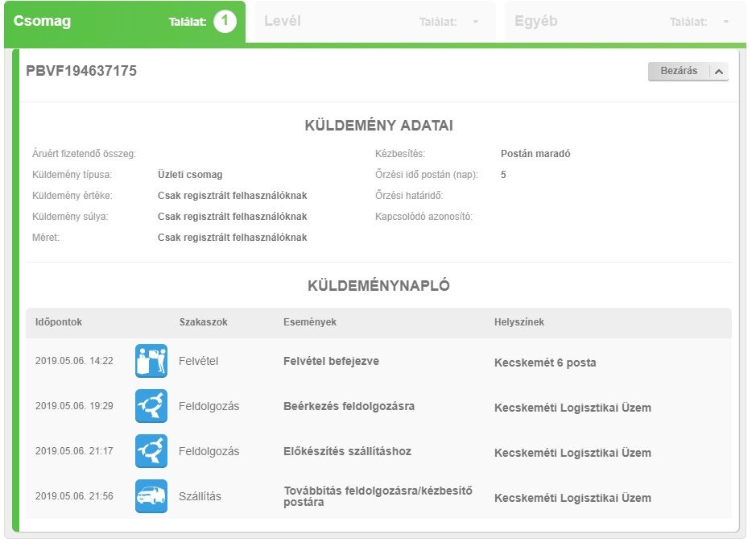Click the KÜLDEMÉNYNAPLÓ heading

tap(379, 285)
